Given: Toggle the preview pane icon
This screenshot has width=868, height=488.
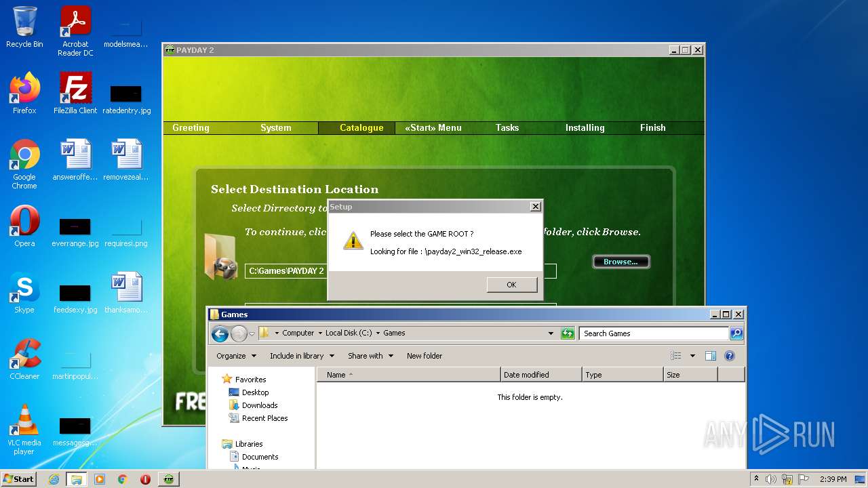Looking at the screenshot, I should tap(711, 356).
